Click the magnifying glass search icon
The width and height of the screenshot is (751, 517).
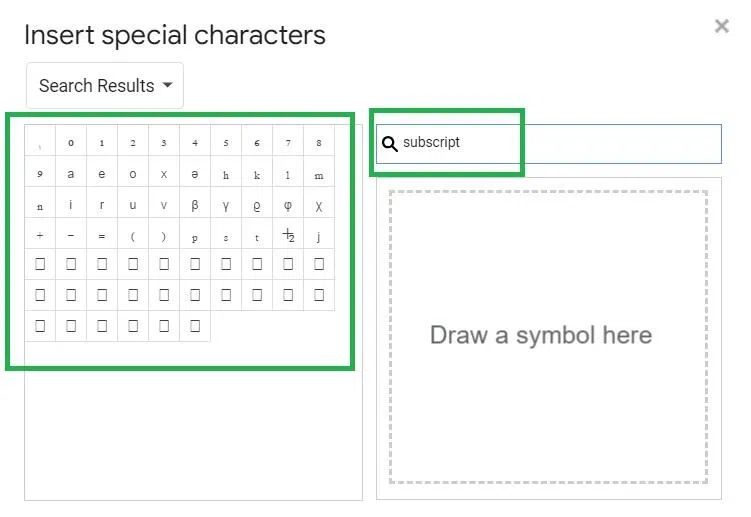point(390,144)
